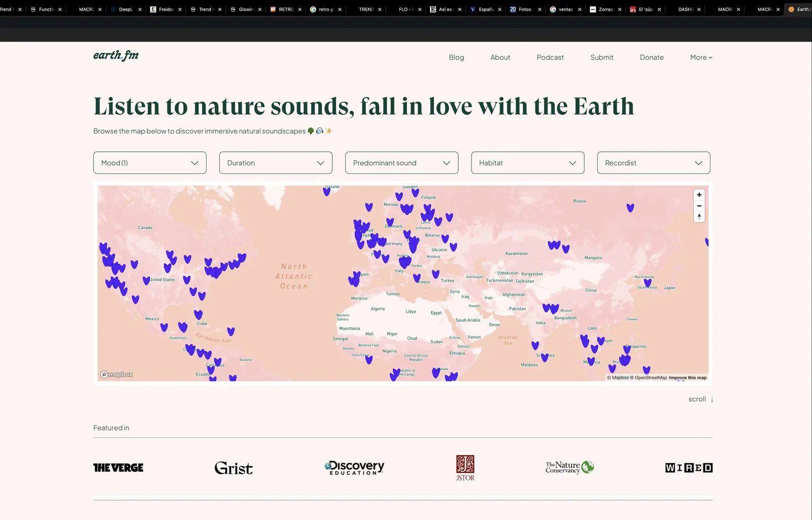Select the heart marker near Iceland
This screenshot has width=812, height=520.
[326, 192]
